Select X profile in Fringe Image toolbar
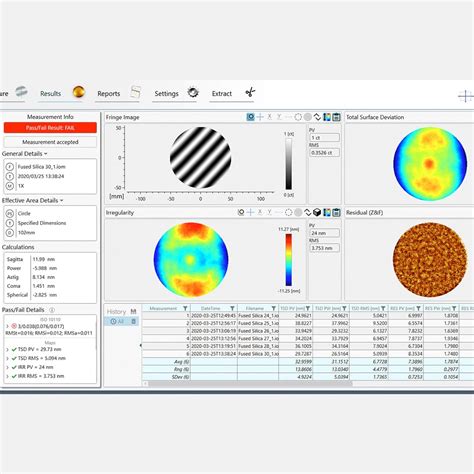Image resolution: width=474 pixels, height=474 pixels. (x=269, y=117)
